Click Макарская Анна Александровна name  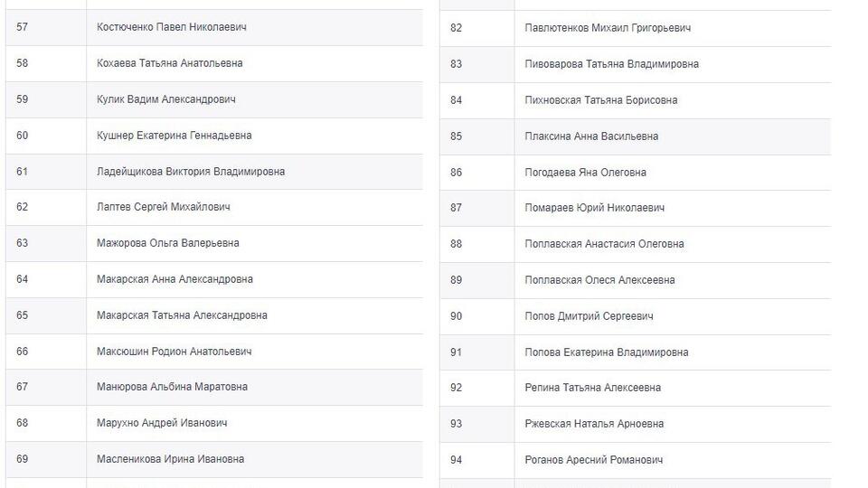point(175,279)
